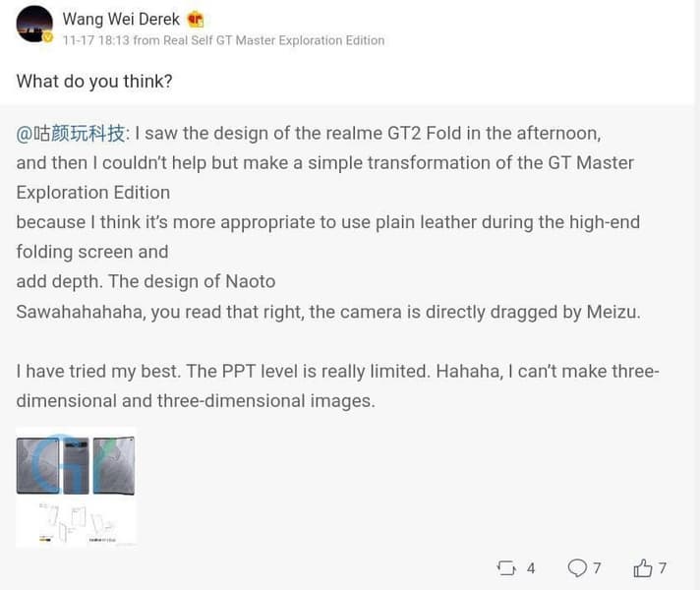This screenshot has width=700, height=590.
Task: Click the "add depth. The design of Naoto" line
Action: coord(146,281)
